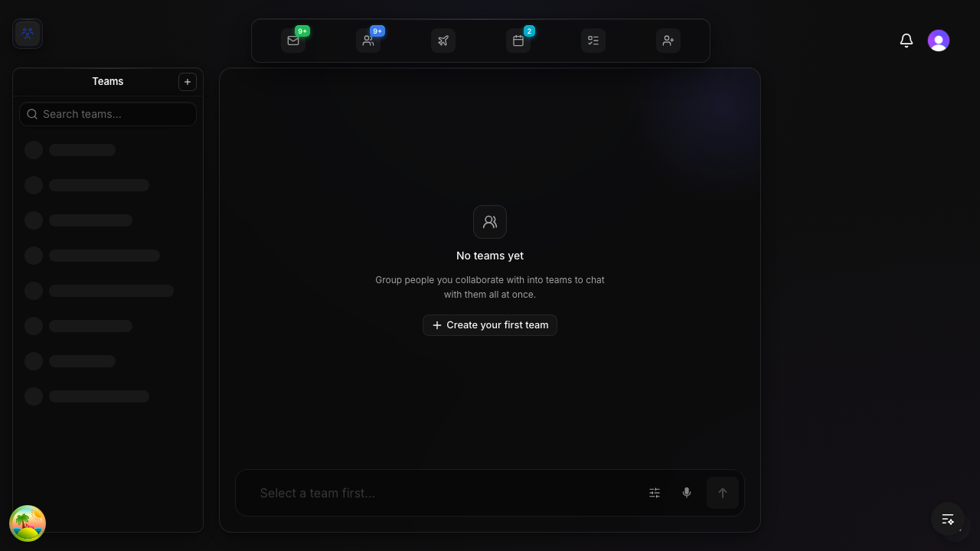Viewport: 980px width, 551px height.
Task: Focus the Search teams field
Action: coord(108,114)
